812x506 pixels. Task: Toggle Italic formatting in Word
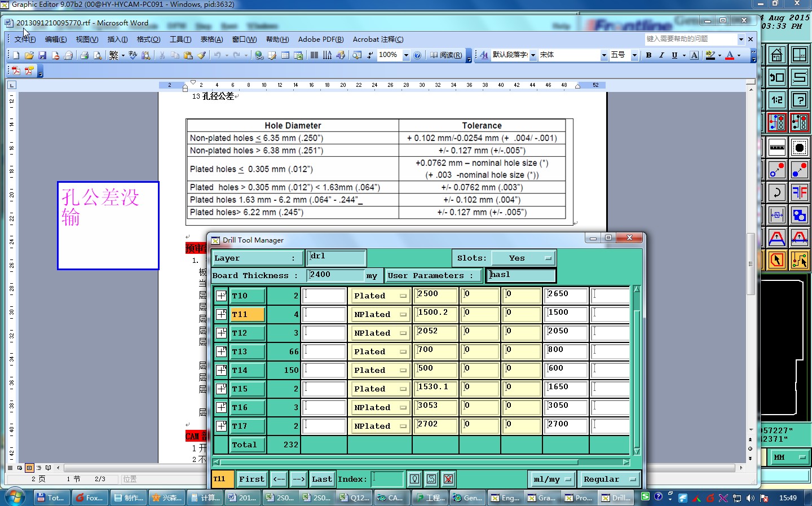point(661,55)
